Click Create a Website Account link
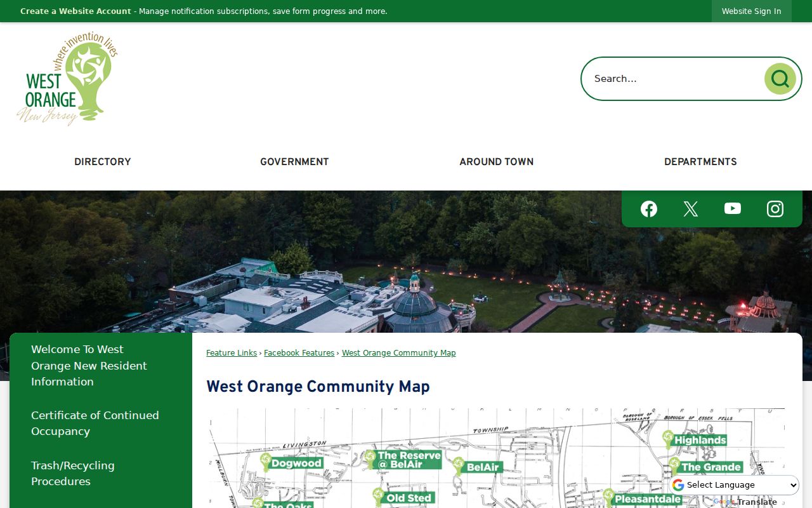The height and width of the screenshot is (508, 812). point(75,11)
